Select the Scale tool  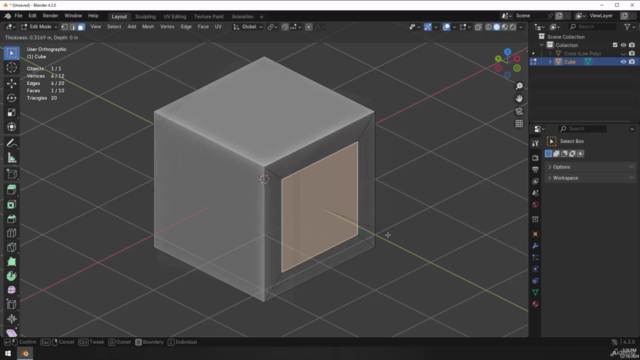[x=11, y=112]
